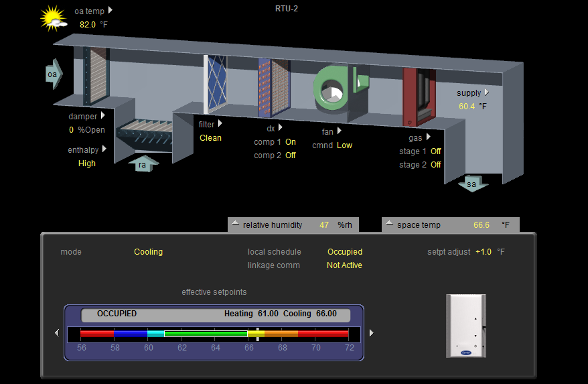Expand the damper arrow
The height and width of the screenshot is (384, 588).
coord(102,116)
